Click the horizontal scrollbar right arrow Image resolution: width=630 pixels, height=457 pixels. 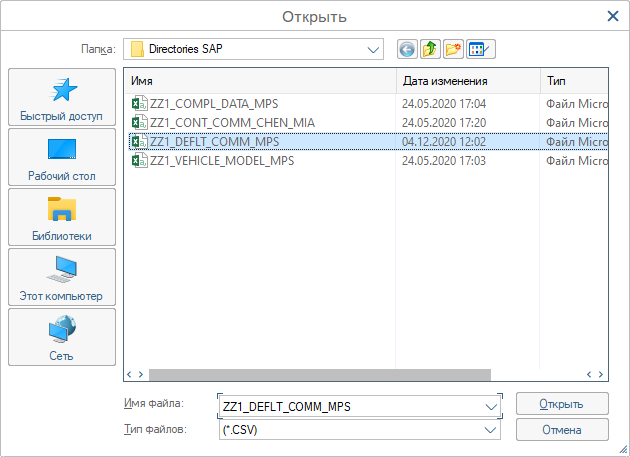[601, 374]
